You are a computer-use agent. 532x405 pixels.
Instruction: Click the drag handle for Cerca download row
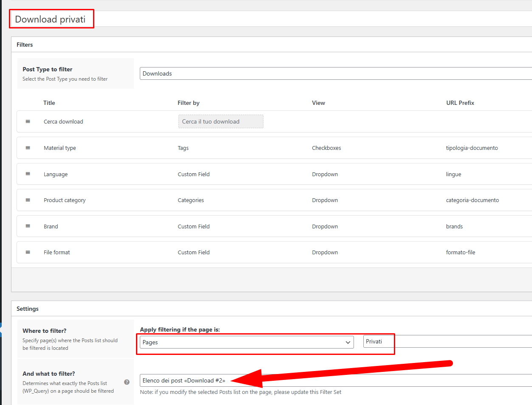(28, 121)
